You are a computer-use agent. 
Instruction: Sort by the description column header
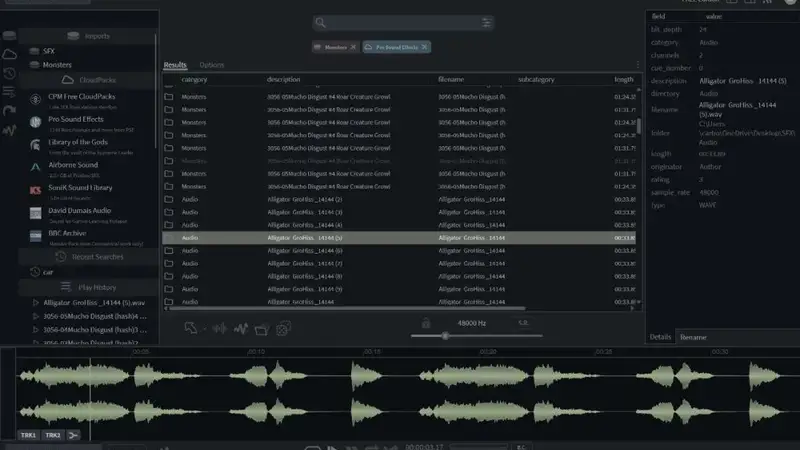[x=284, y=79]
